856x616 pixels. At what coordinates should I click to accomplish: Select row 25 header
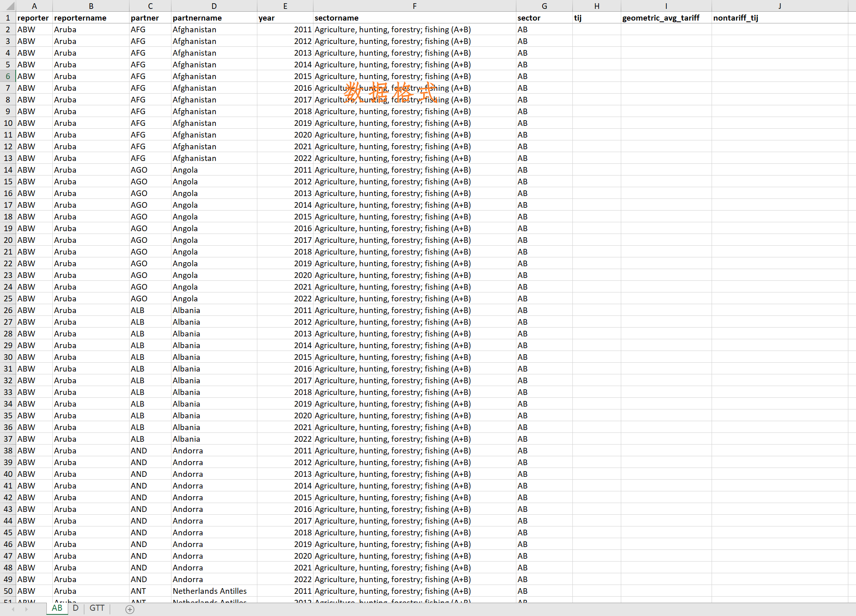point(8,299)
